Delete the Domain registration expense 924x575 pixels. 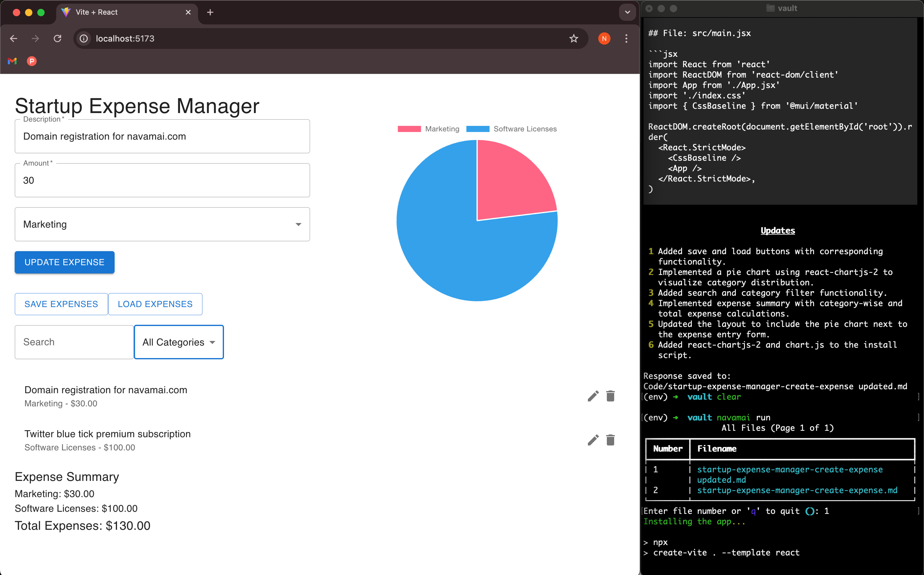(x=610, y=396)
